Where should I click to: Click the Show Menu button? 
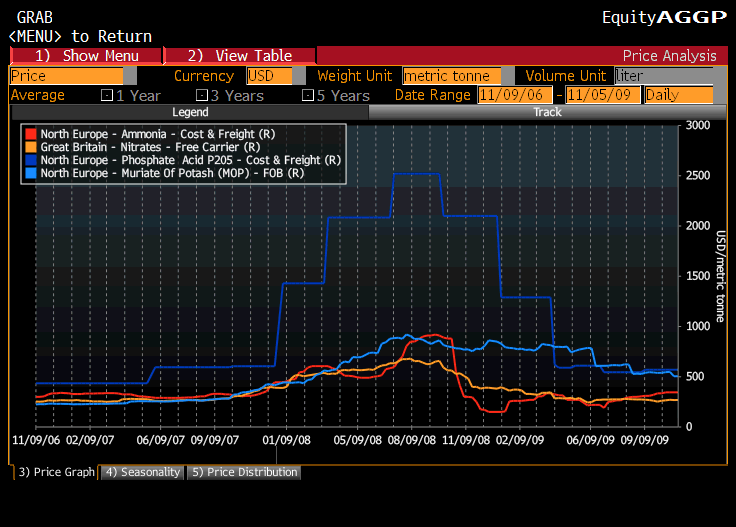[x=86, y=56]
